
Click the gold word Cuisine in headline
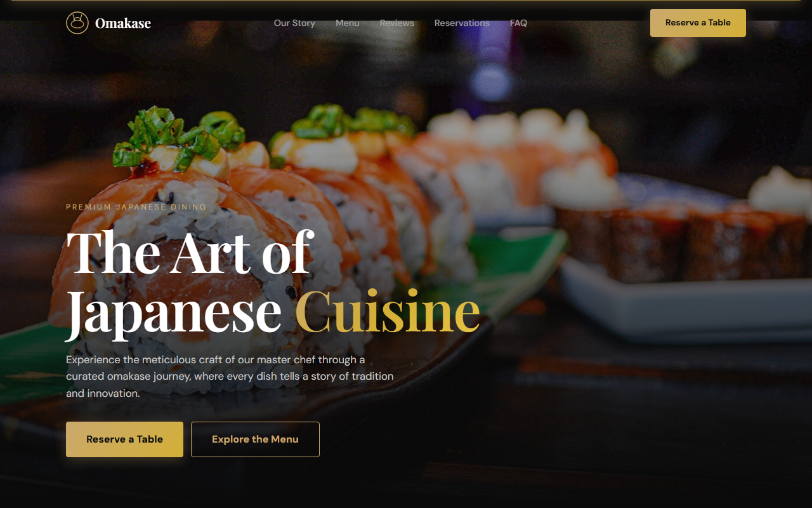[x=388, y=311]
